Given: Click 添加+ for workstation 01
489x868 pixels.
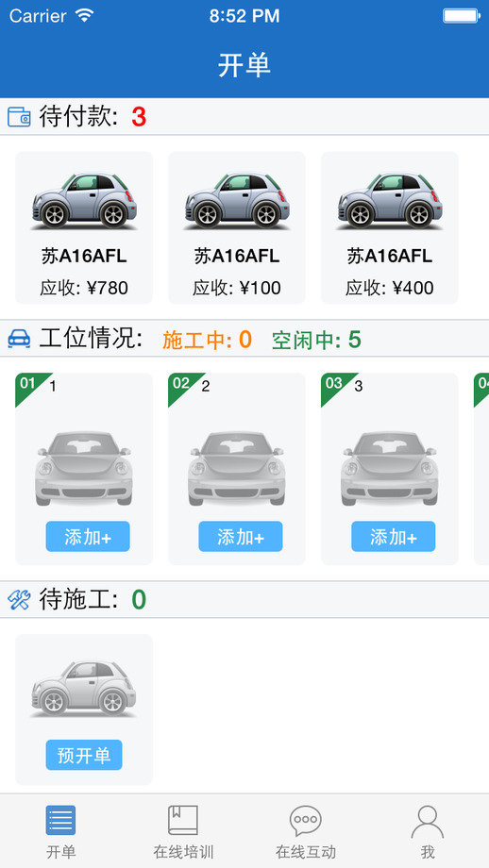Looking at the screenshot, I should [88, 537].
